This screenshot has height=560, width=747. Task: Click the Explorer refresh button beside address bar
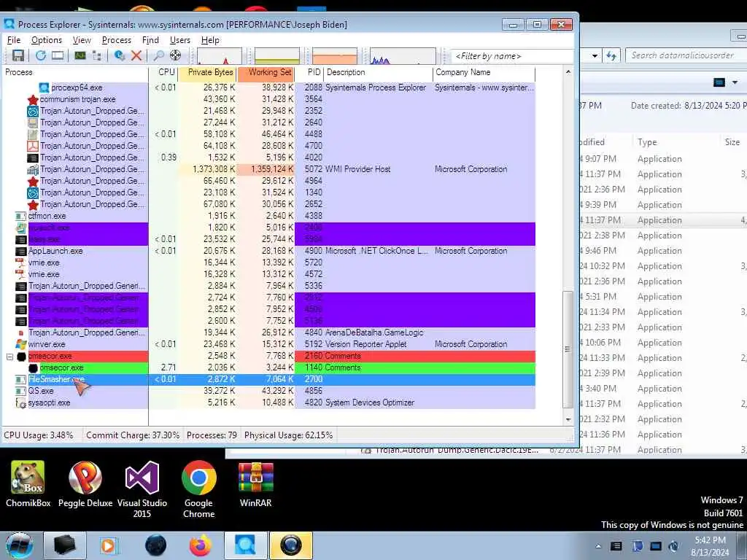click(x=612, y=55)
